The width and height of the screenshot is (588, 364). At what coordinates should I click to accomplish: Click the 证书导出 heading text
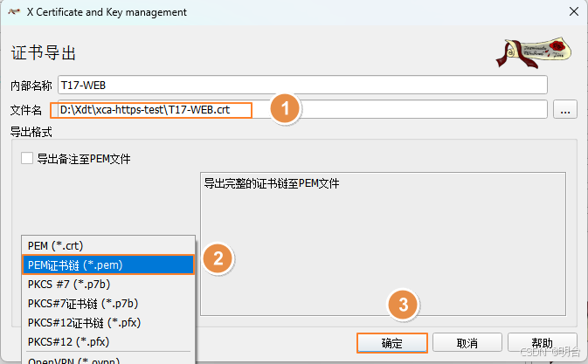pyautogui.click(x=44, y=52)
